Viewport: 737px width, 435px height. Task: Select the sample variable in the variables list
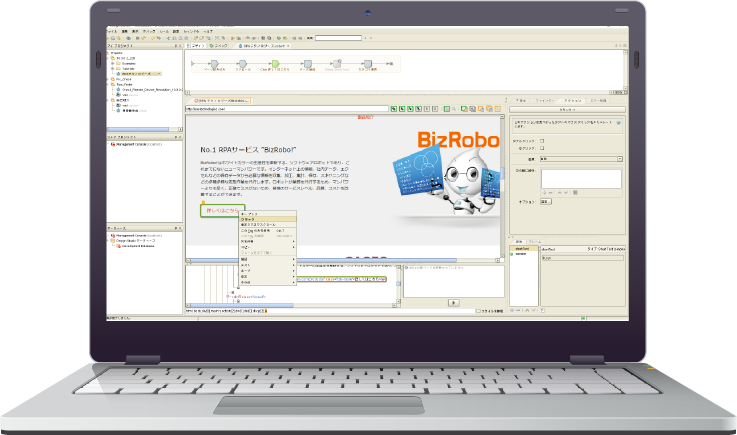(x=520, y=253)
